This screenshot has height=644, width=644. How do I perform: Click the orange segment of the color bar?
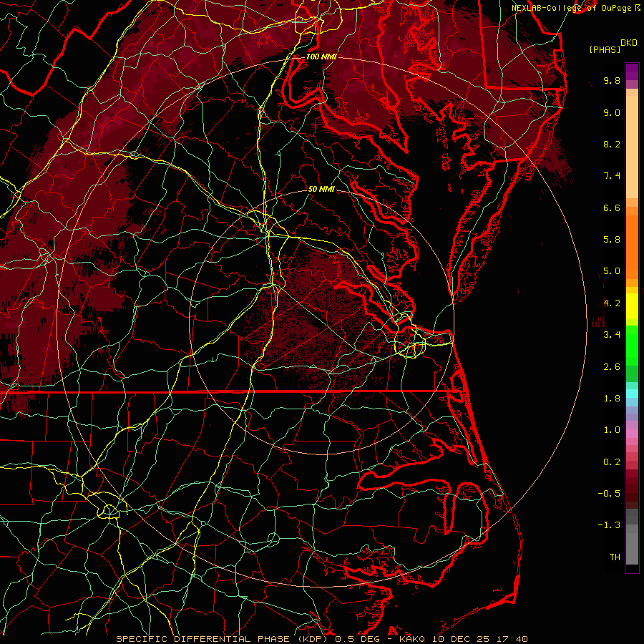coord(632,248)
